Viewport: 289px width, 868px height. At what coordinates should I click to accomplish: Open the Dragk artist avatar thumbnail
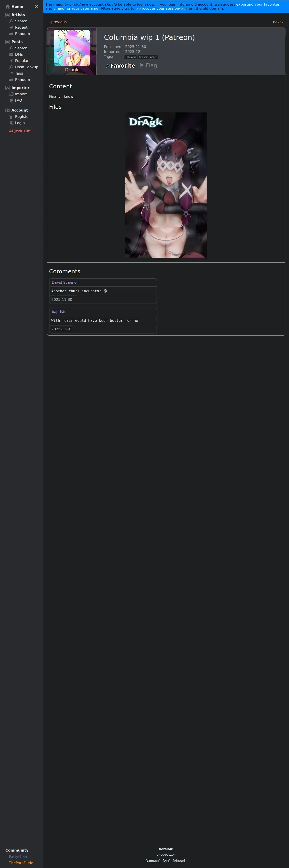point(72,48)
